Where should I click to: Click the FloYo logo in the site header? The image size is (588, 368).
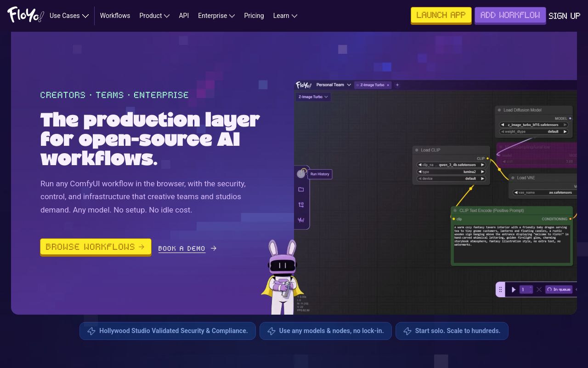25,15
